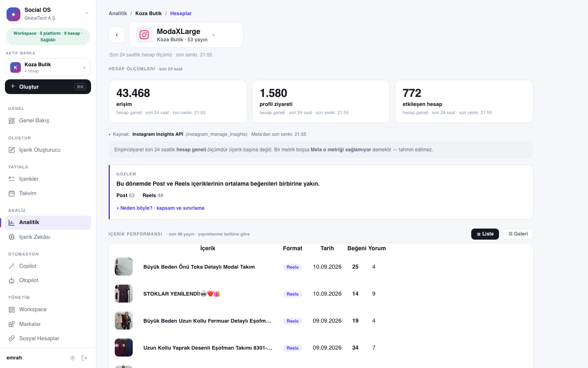The image size is (588, 368).
Task: Click the Analitik breadcrumb
Action: pyautogui.click(x=118, y=13)
